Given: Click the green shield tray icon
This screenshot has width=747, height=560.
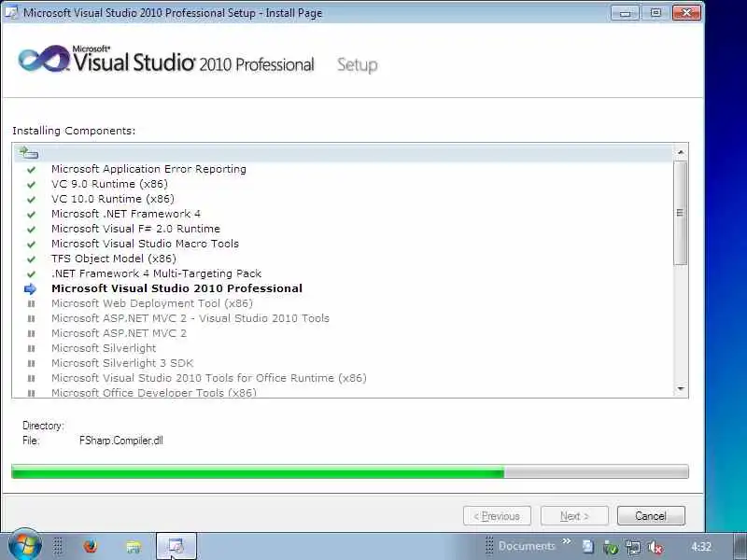Looking at the screenshot, I should pos(611,548).
